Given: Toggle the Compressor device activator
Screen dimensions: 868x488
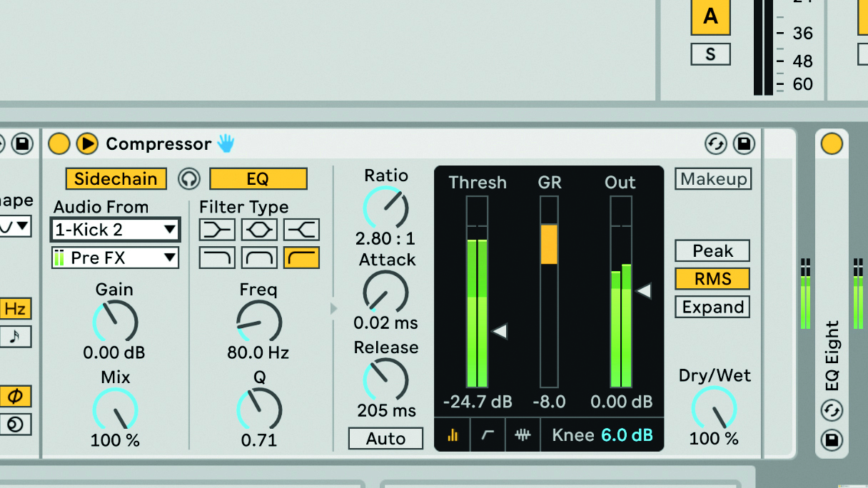Looking at the screenshot, I should point(59,144).
